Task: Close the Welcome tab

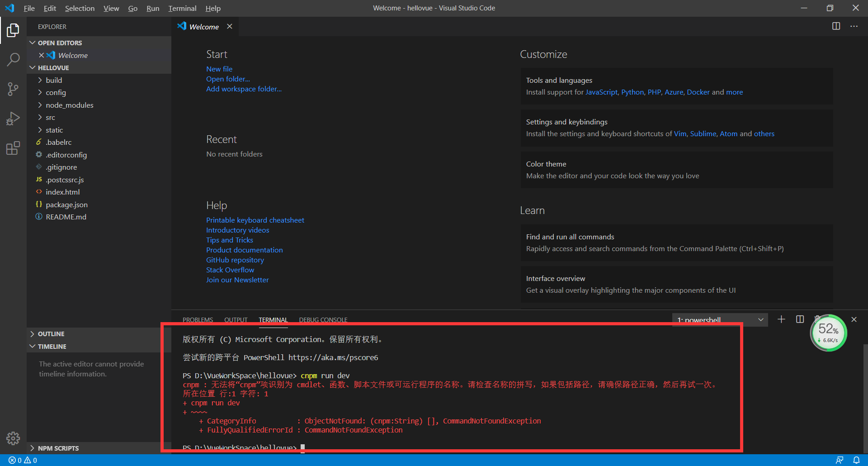Action: pos(230,26)
